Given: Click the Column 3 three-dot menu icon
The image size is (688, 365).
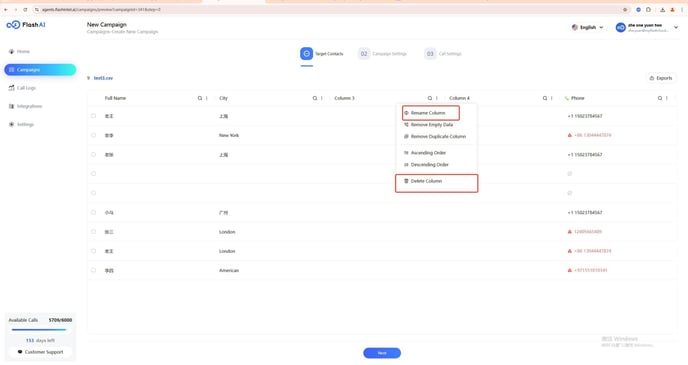Looking at the screenshot, I should [x=437, y=98].
